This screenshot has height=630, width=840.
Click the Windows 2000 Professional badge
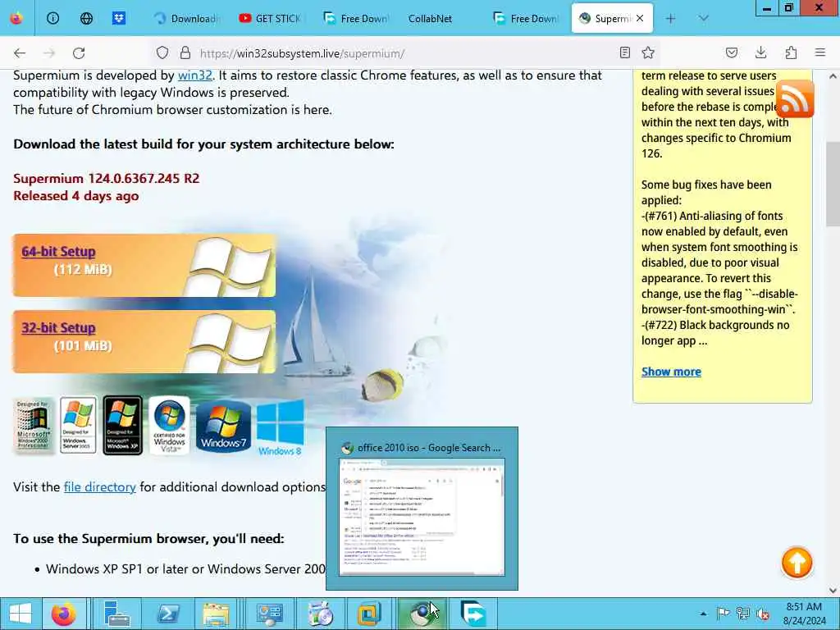point(33,426)
